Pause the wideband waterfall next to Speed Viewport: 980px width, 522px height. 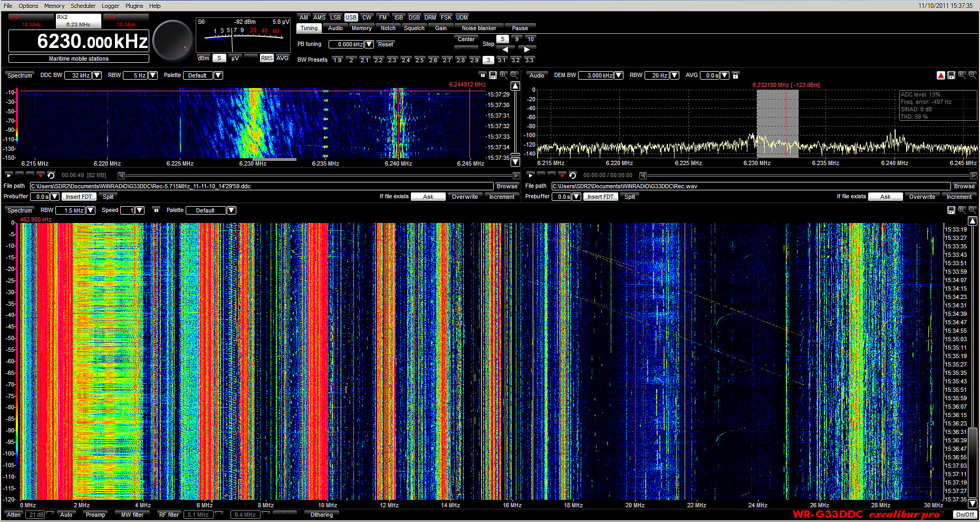click(156, 210)
